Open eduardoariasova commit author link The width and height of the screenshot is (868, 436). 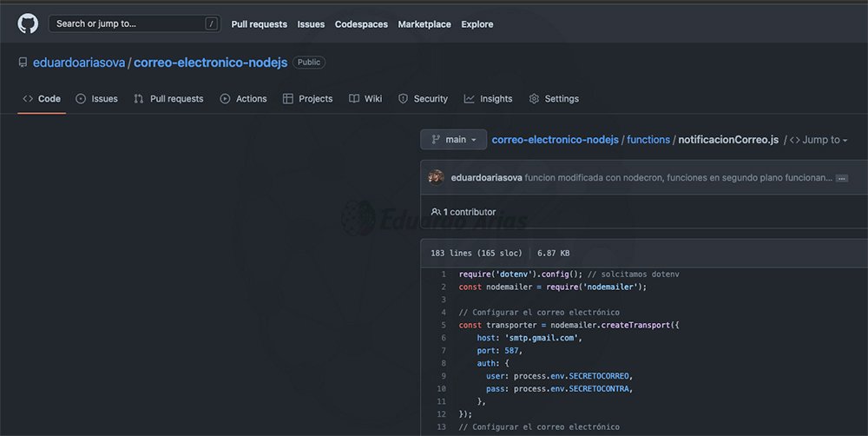(487, 178)
